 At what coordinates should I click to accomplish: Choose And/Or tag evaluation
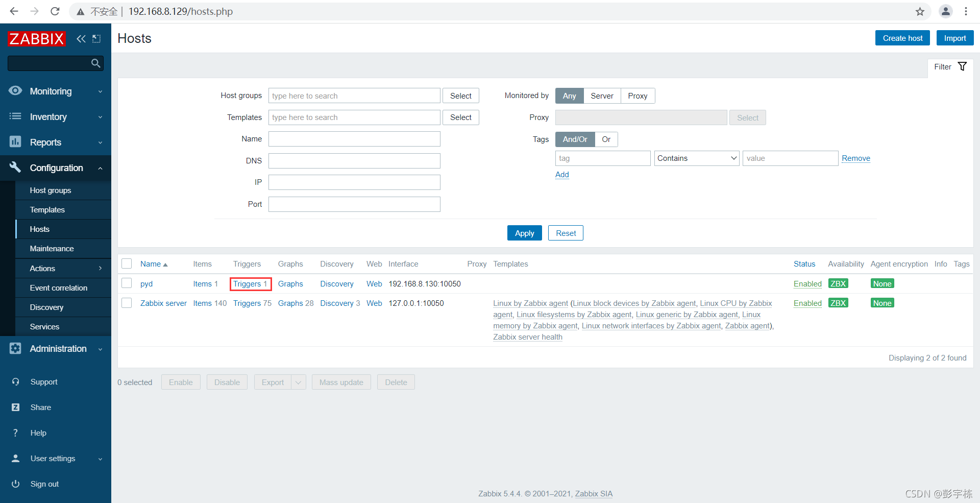coord(575,139)
